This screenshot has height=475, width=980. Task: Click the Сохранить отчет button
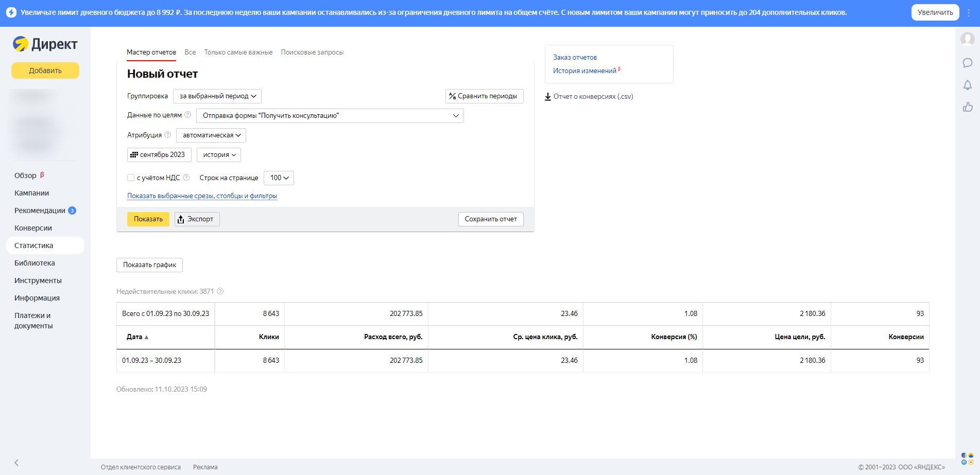[x=490, y=219]
